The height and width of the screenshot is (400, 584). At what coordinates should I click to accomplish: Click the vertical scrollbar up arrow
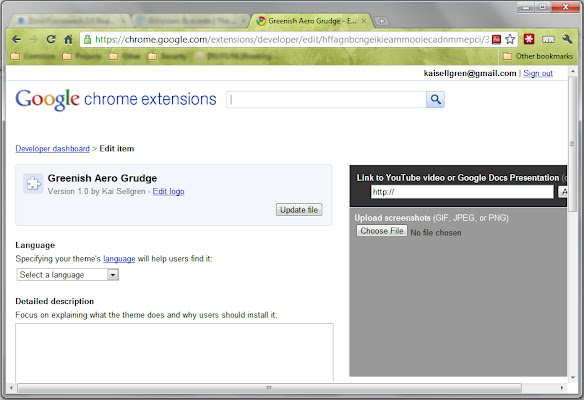[572, 71]
